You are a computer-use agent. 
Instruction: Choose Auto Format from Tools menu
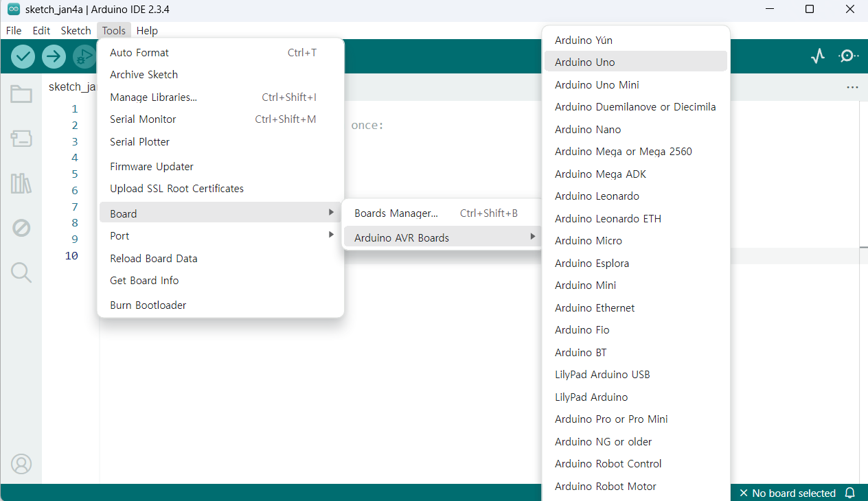click(x=220, y=52)
